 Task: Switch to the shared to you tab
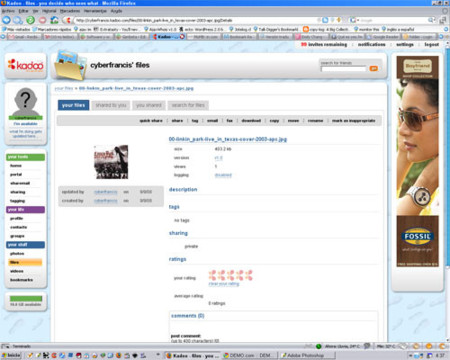click(111, 105)
